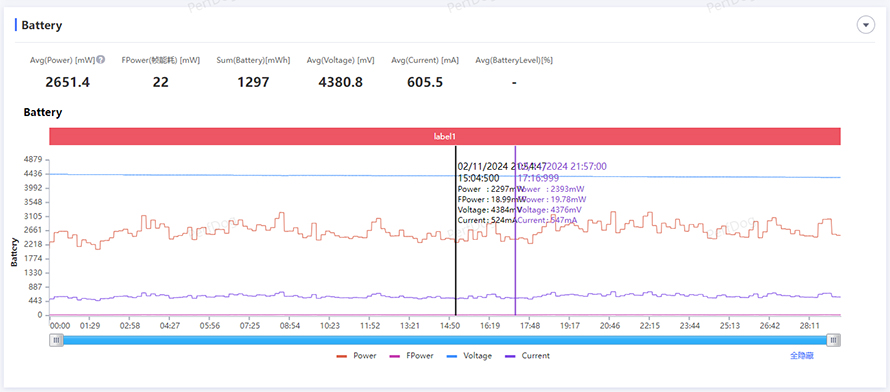Click the Sum(Battery) value 1297
Image resolution: width=890 pixels, height=392 pixels.
click(x=253, y=82)
